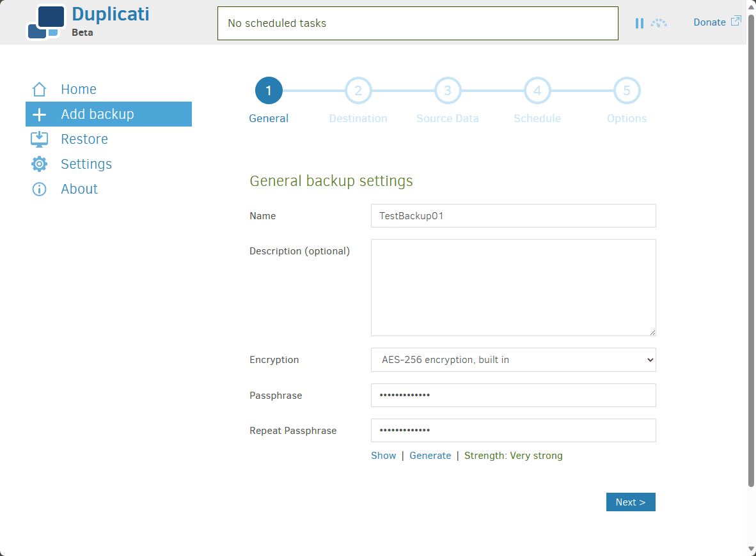Screen dimensions: 756x556
Task: Select step 4 Schedule
Action: point(537,91)
